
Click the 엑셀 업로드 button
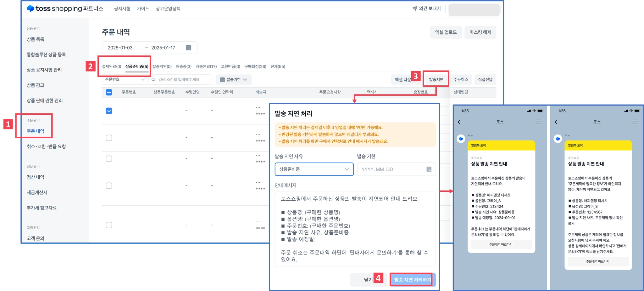click(x=446, y=32)
